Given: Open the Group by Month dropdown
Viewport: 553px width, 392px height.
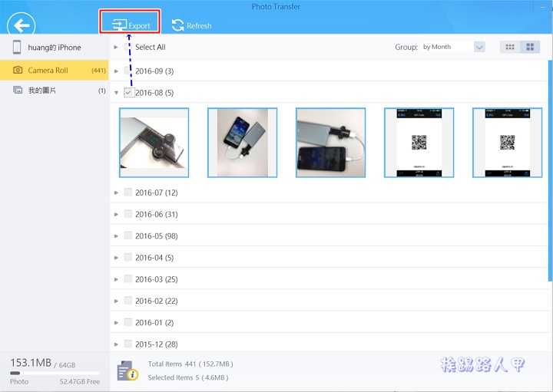Looking at the screenshot, I should click(479, 47).
